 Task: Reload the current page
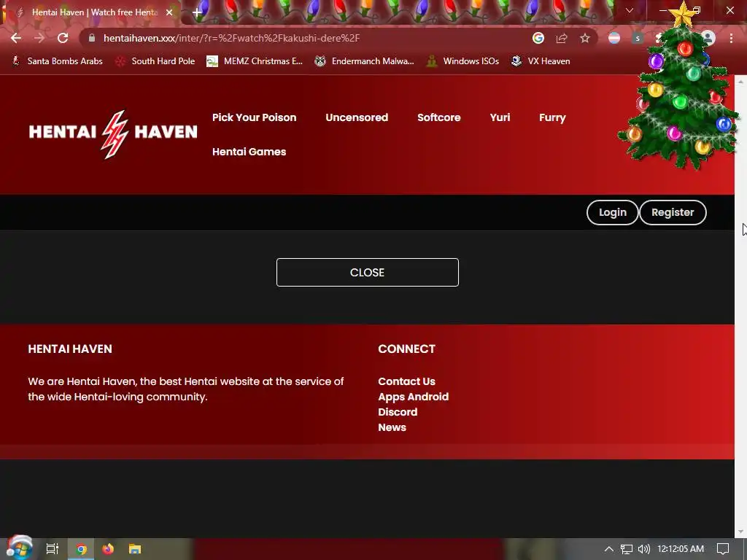tap(63, 38)
